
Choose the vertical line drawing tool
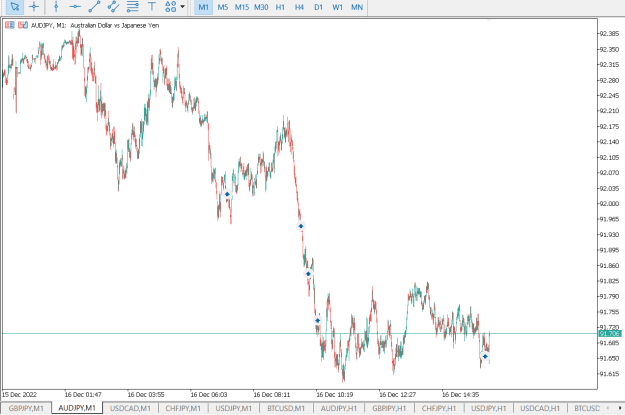pyautogui.click(x=56, y=7)
